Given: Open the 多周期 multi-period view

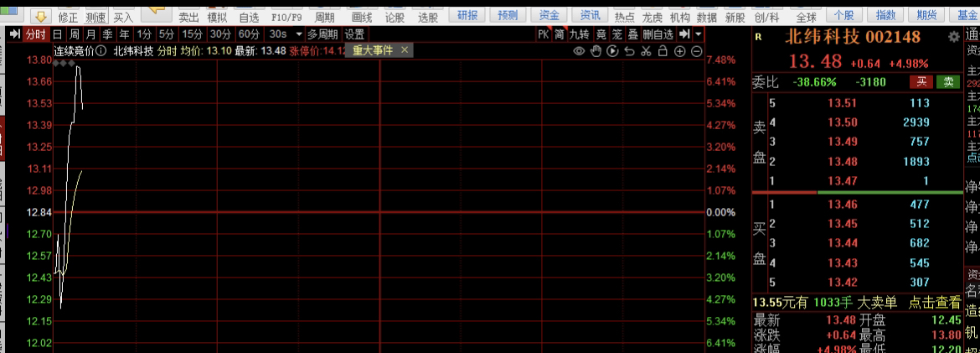Looking at the screenshot, I should pyautogui.click(x=322, y=34).
